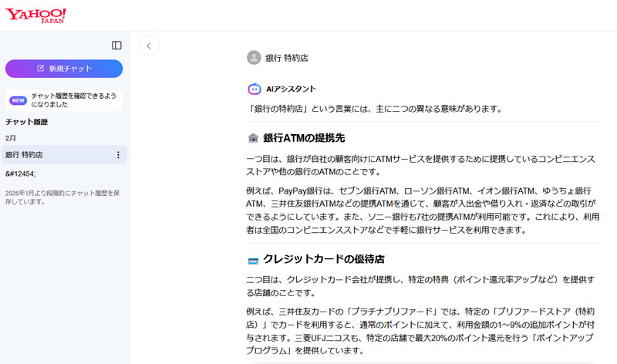Image resolution: width=617 pixels, height=364 pixels.
Task: Click the 2026年1月 chat history storage note
Action: [x=62, y=197]
